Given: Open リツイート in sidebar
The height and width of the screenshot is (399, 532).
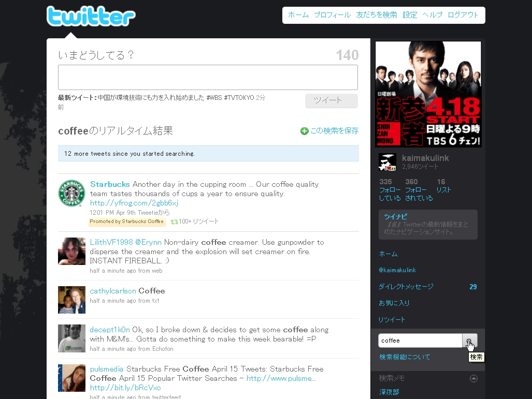Looking at the screenshot, I should 392,320.
